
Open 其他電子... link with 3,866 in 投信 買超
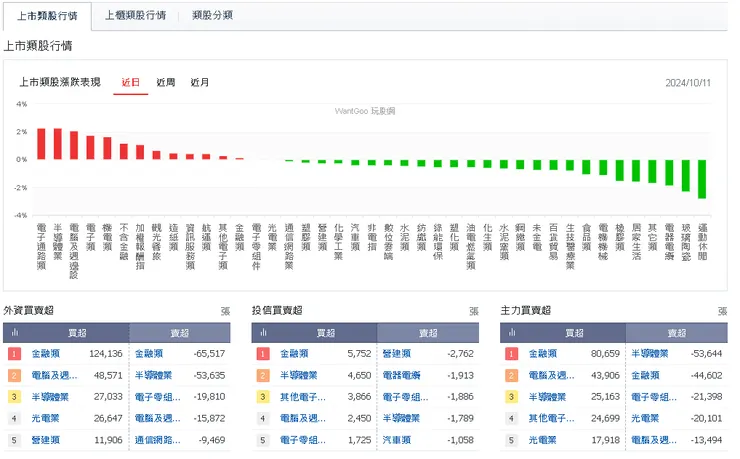[x=303, y=397]
